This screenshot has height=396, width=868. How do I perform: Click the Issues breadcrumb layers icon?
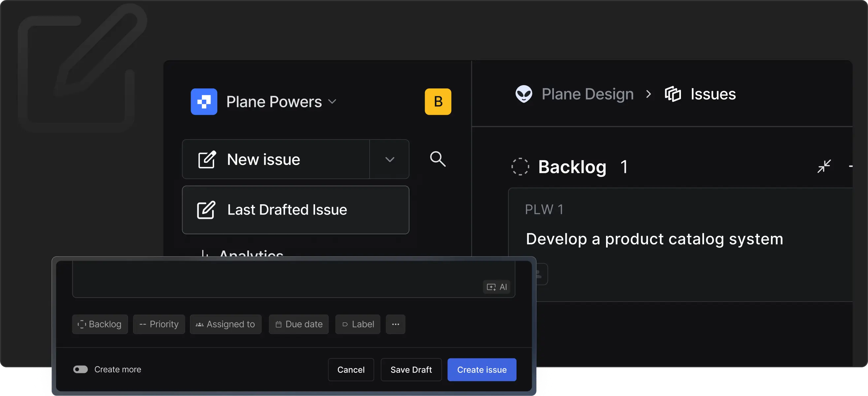[673, 94]
